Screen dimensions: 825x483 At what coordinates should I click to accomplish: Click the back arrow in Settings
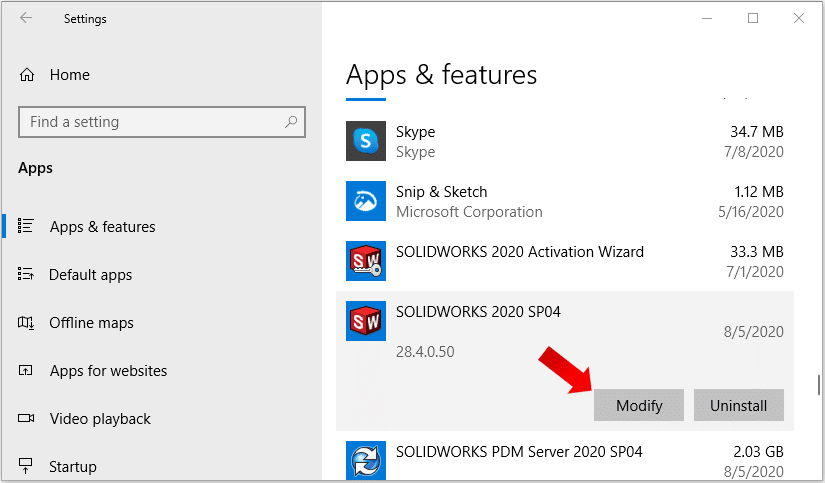coord(26,18)
